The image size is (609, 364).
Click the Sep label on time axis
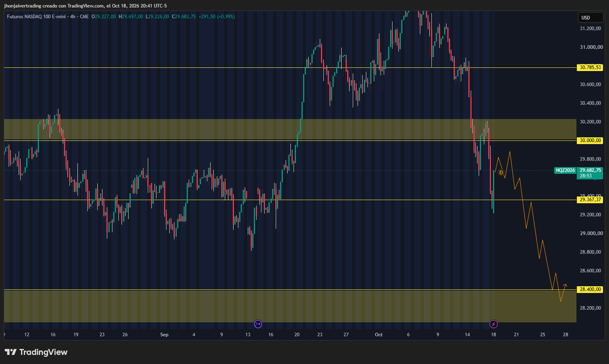(x=164, y=335)
